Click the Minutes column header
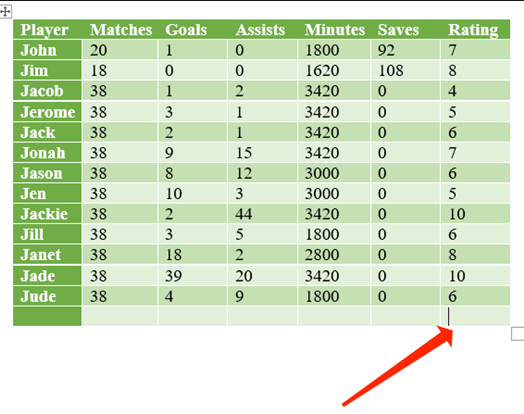Image resolution: width=524 pixels, height=414 pixels. click(334, 29)
